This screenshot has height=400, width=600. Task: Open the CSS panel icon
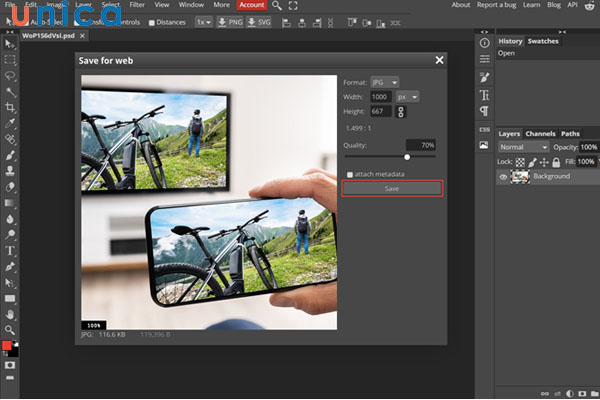pos(484,130)
